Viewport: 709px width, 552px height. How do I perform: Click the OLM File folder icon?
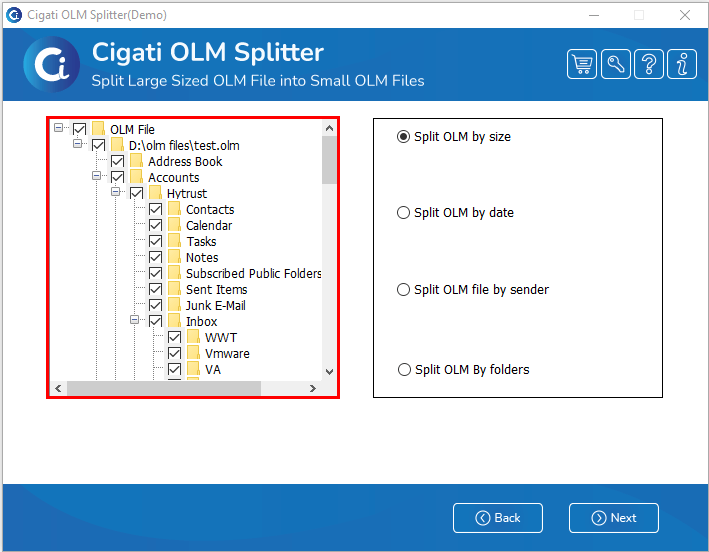click(99, 129)
